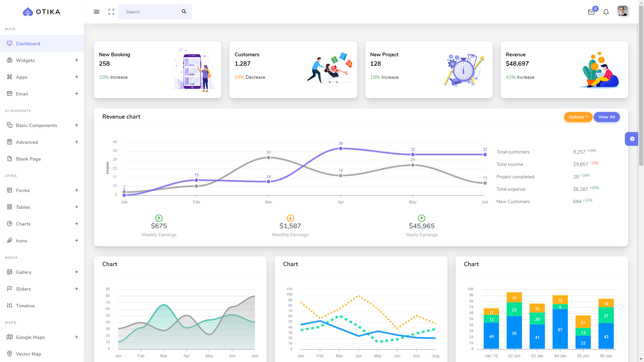Select the View All button
The width and height of the screenshot is (644, 362).
tap(606, 117)
